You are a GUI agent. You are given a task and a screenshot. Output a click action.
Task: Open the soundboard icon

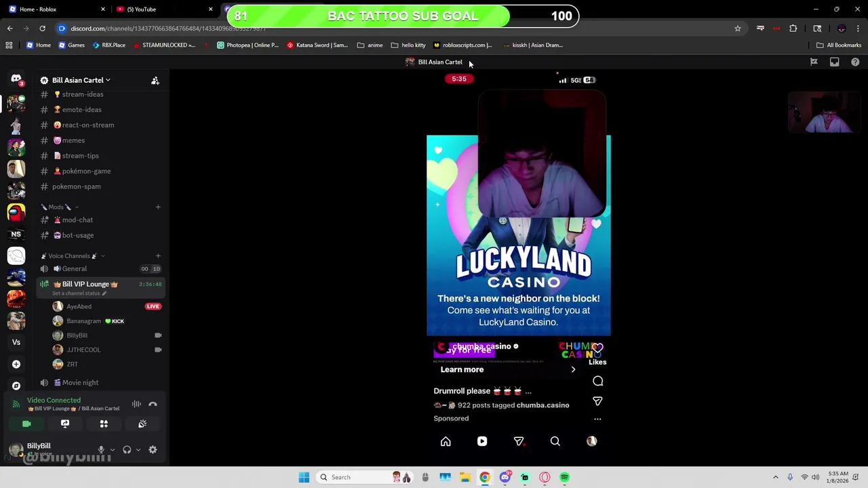(142, 424)
